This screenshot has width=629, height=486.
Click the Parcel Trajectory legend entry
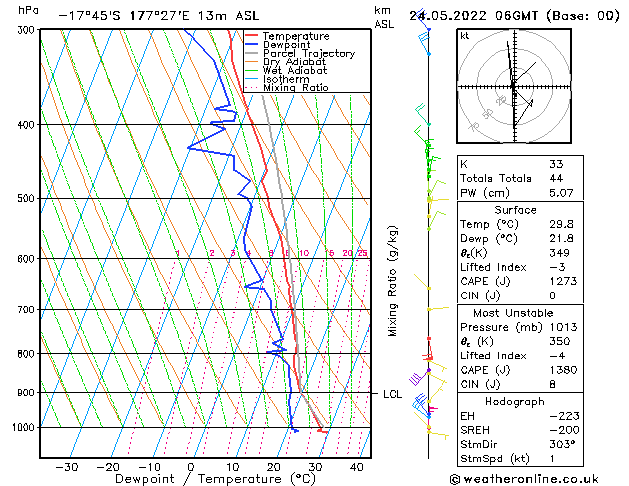(308, 54)
